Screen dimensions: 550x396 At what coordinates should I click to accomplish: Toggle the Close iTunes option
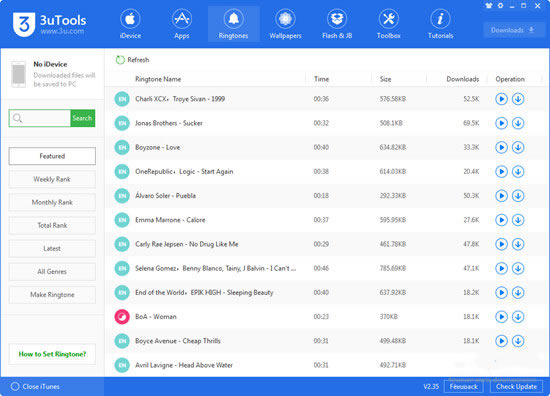pyautogui.click(x=15, y=387)
